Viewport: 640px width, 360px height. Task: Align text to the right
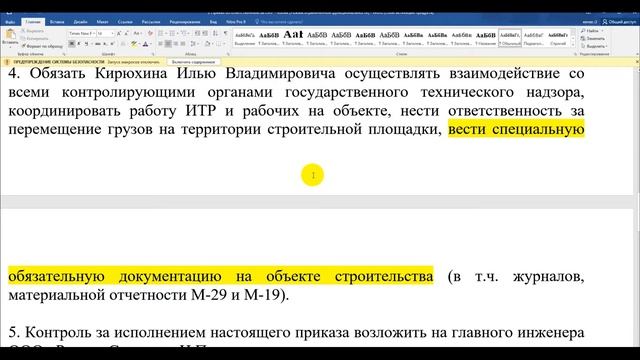176,44
